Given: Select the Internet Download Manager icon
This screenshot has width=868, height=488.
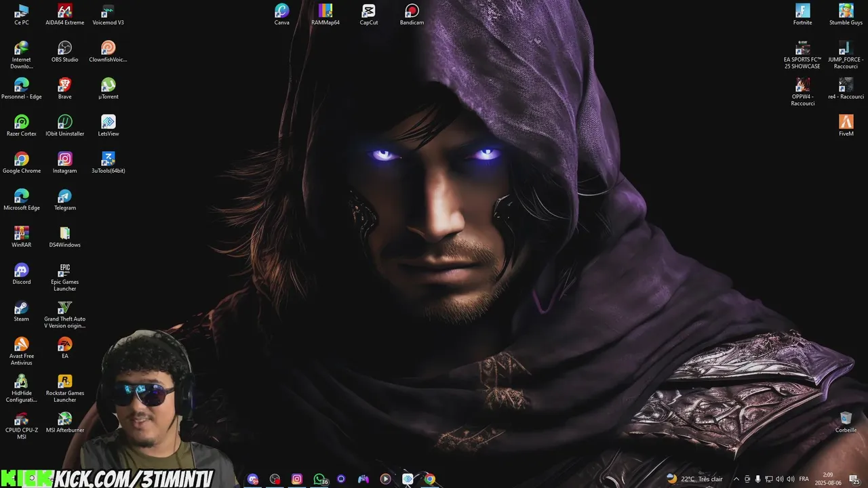Looking at the screenshot, I should click(22, 55).
